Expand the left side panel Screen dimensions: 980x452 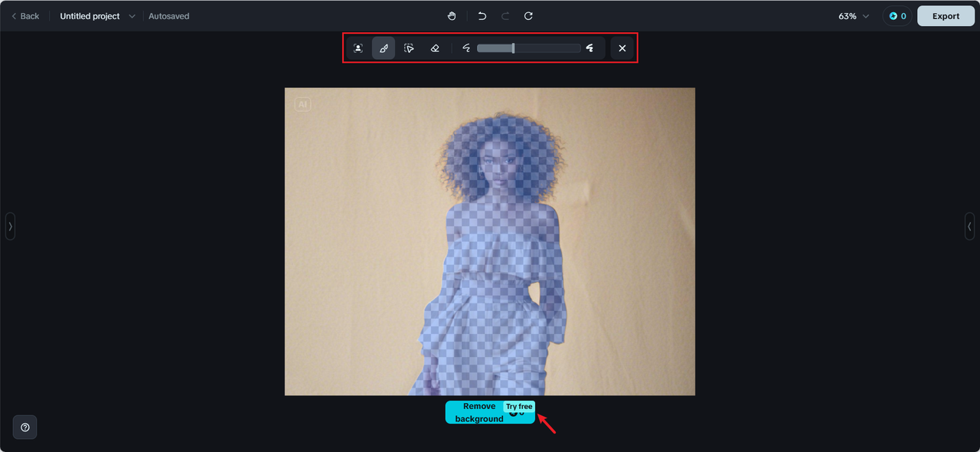point(10,227)
